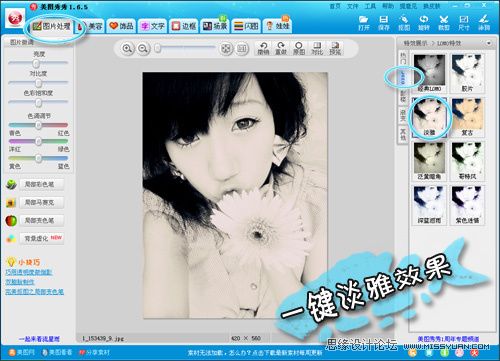Open the 尺寸 resize icon

pos(464,23)
